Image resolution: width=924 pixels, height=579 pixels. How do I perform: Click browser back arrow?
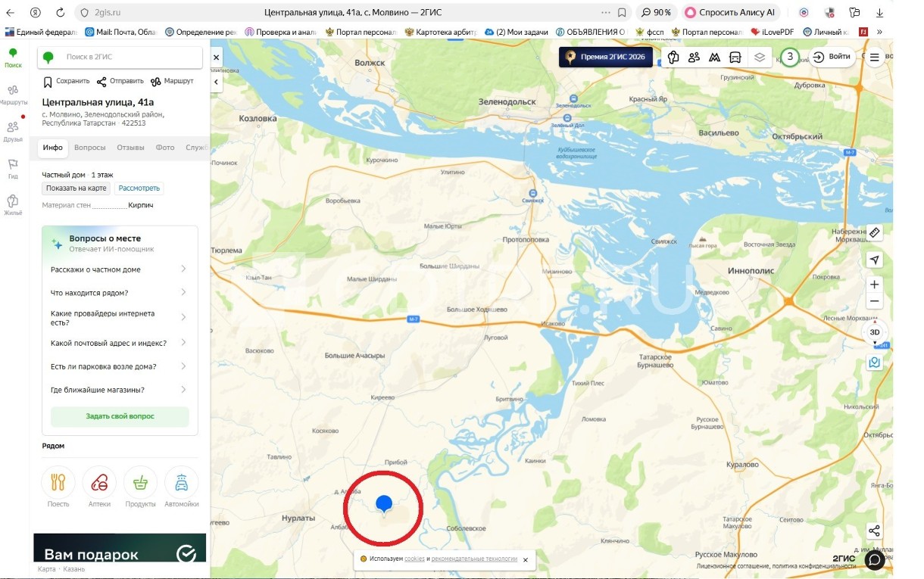(11, 13)
